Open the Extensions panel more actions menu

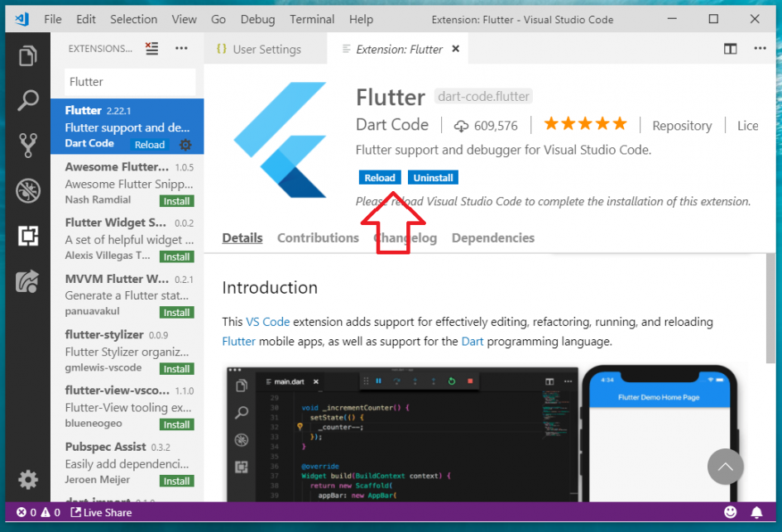[181, 49]
